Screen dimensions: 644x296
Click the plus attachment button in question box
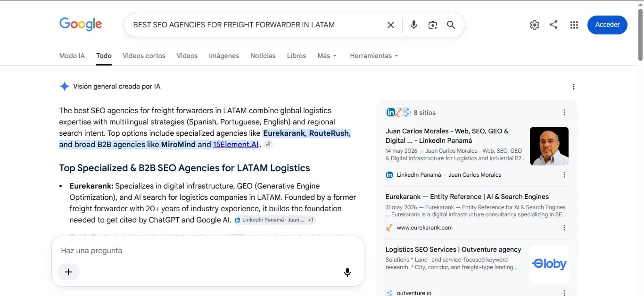click(68, 272)
